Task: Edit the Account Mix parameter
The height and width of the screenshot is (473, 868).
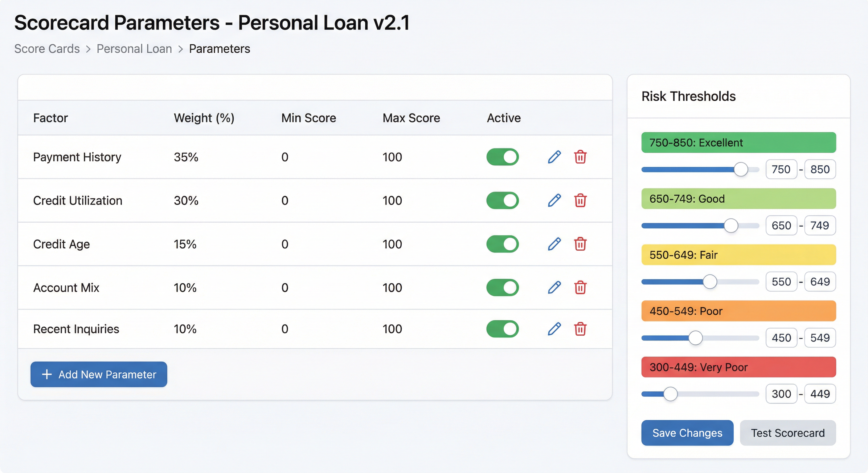Action: tap(554, 288)
